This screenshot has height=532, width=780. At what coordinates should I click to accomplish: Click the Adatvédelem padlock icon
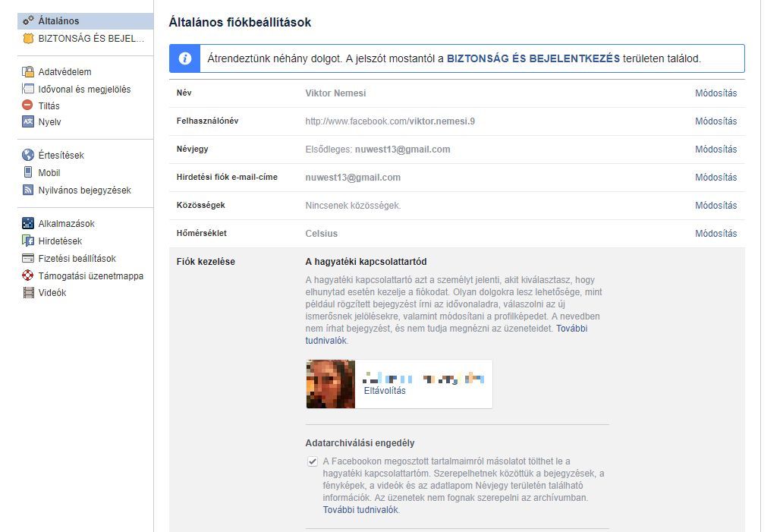point(28,72)
